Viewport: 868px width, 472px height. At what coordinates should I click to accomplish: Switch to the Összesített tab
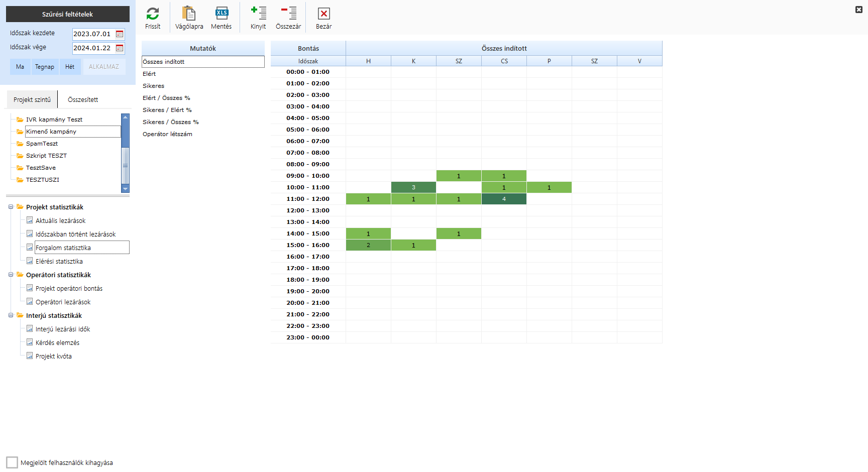(83, 100)
